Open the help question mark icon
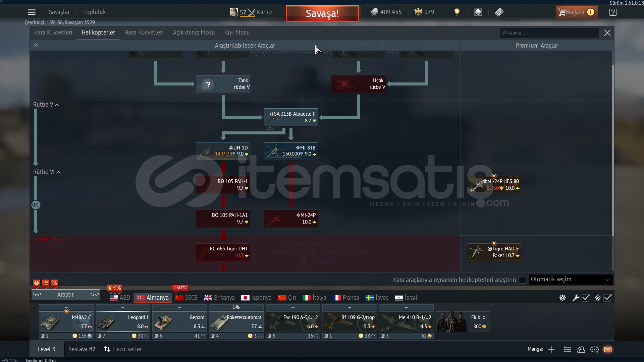644x362 pixels. (x=613, y=12)
